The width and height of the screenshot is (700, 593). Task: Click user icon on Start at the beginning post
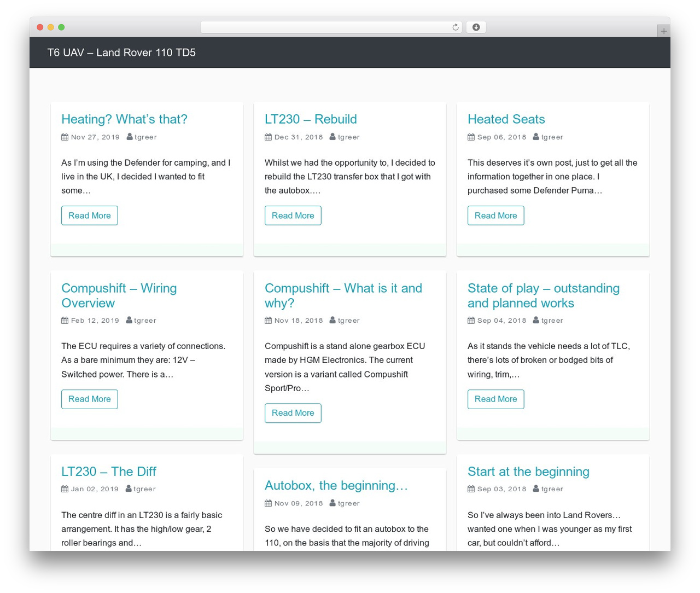click(536, 489)
